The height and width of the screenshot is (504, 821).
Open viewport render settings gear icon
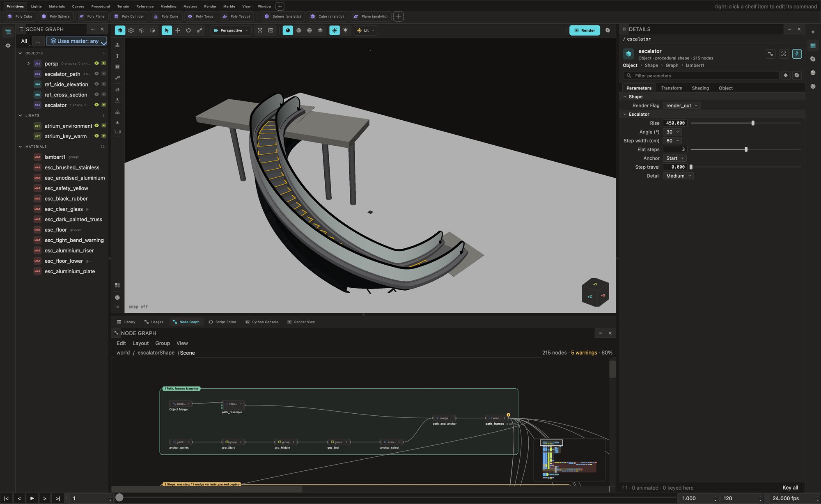pos(608,30)
